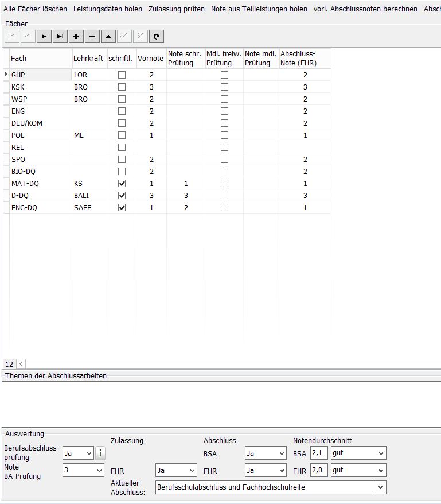Click 'Leistungsdaten holen' menu item

coord(108,9)
